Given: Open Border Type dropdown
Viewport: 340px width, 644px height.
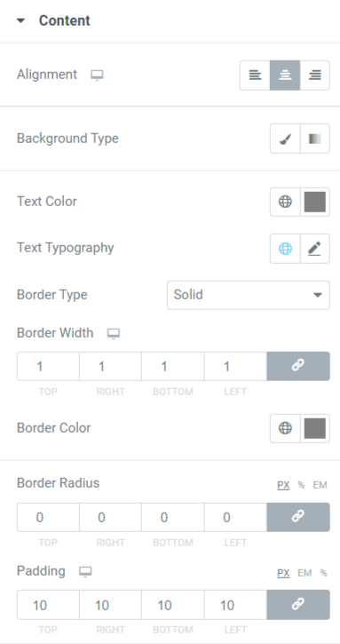Looking at the screenshot, I should click(x=248, y=295).
